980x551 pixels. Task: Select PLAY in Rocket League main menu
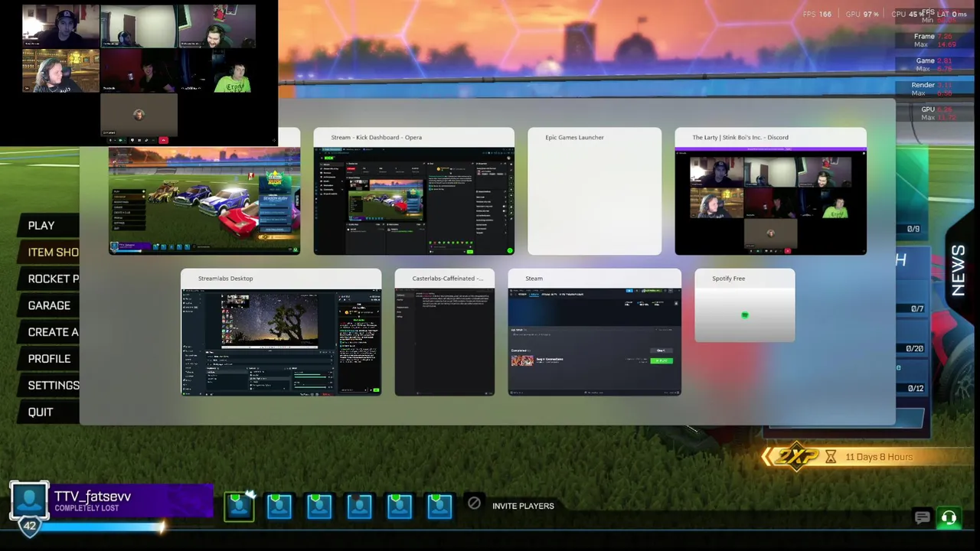coord(41,225)
